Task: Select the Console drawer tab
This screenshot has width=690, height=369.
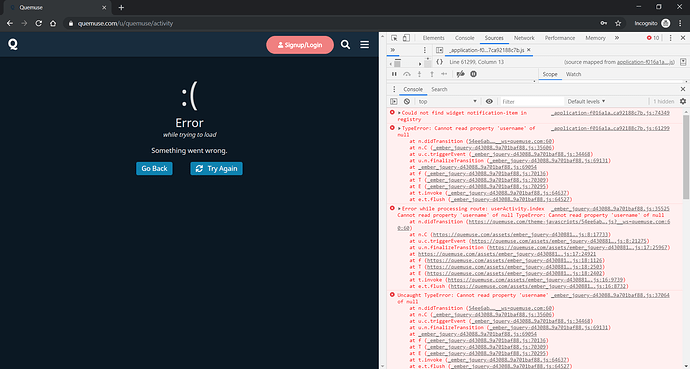Action: (413, 89)
